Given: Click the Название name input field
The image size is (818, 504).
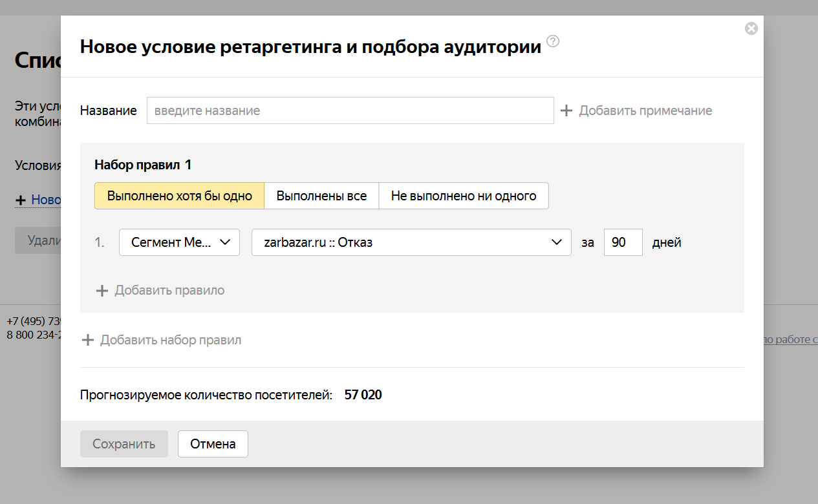Looking at the screenshot, I should (x=350, y=110).
